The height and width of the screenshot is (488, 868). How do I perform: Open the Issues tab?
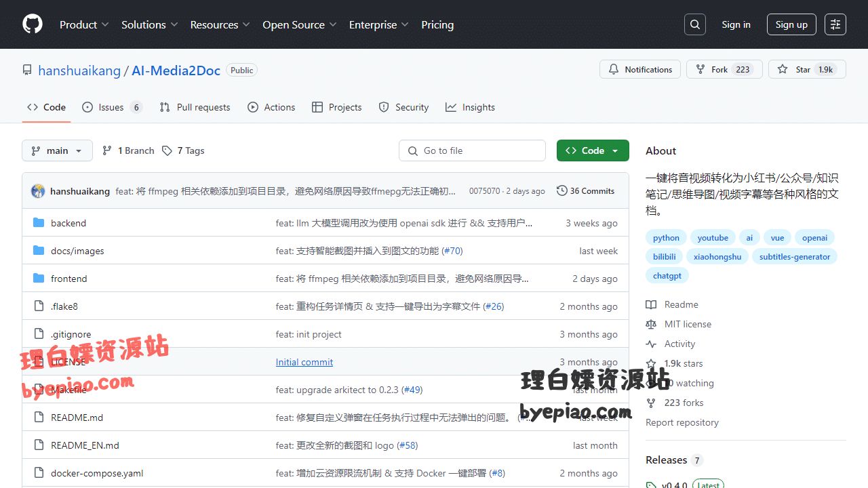[112, 107]
